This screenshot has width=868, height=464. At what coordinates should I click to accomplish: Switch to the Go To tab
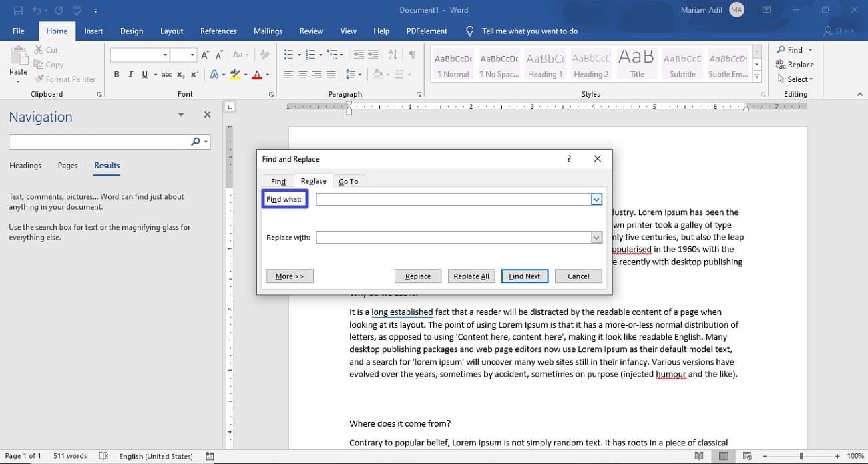(x=349, y=180)
